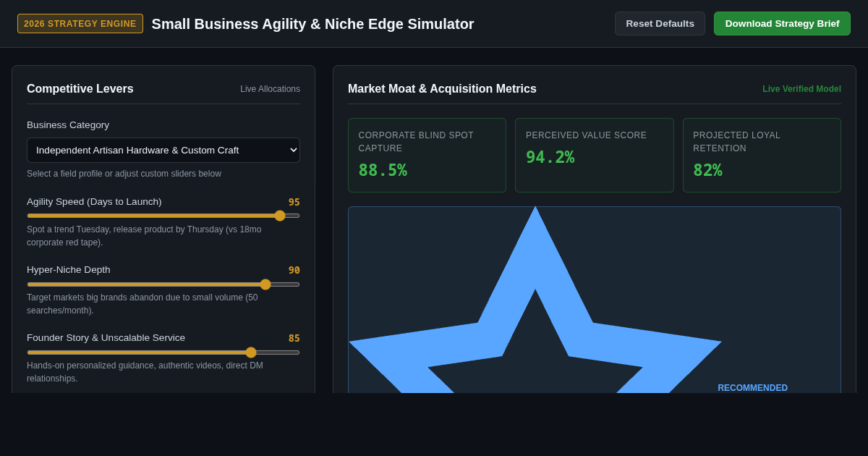868x456 pixels.
Task: Click the 'Target markets big brands abandon' description
Action: [x=142, y=304]
